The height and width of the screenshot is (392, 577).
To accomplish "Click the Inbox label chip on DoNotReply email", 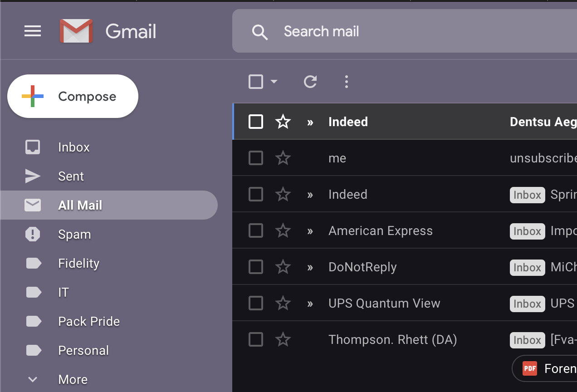I will (527, 268).
